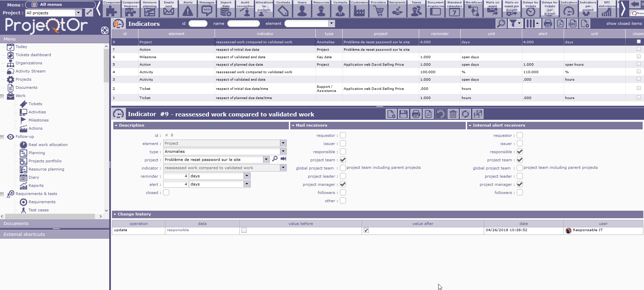644x290 pixels.
Task: Click the show closed items label
Action: click(624, 23)
